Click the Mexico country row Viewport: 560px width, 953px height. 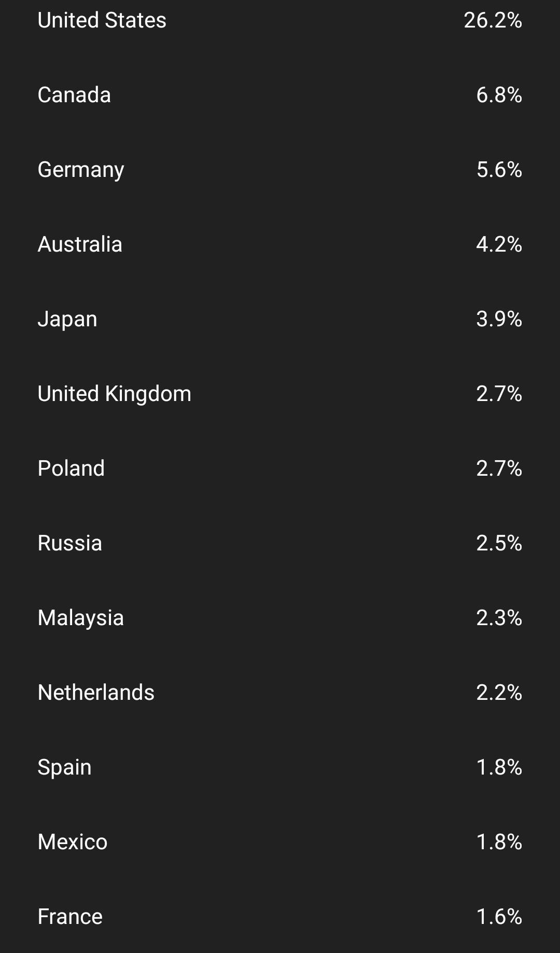[x=73, y=842]
